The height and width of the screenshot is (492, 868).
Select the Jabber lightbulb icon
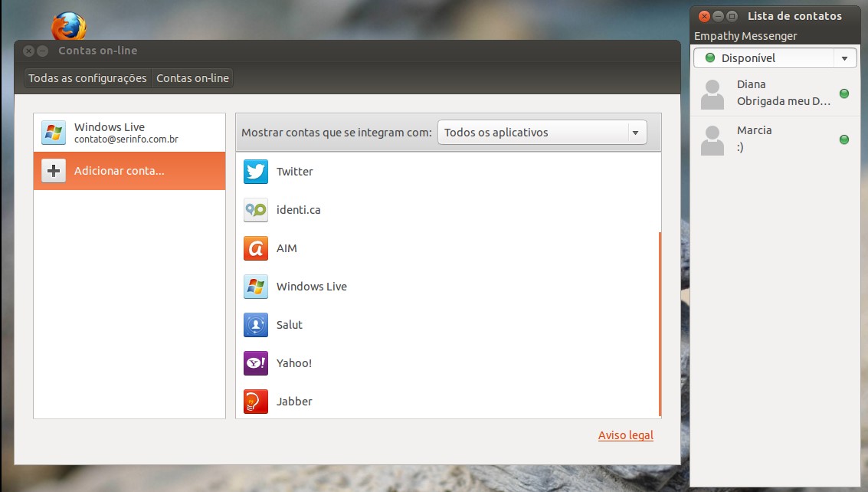pyautogui.click(x=256, y=402)
